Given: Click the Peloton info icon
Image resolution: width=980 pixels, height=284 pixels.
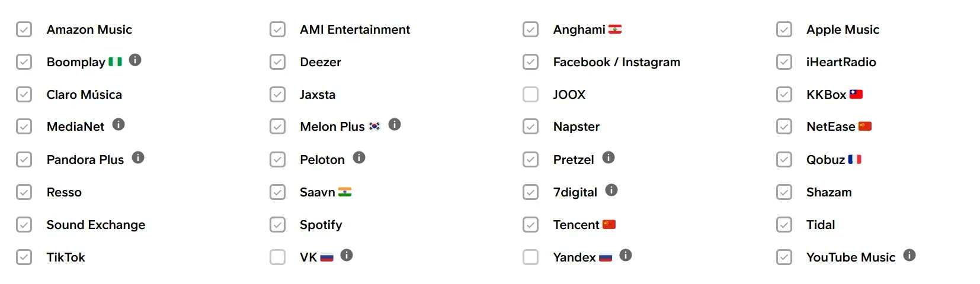Looking at the screenshot, I should click(x=359, y=157).
